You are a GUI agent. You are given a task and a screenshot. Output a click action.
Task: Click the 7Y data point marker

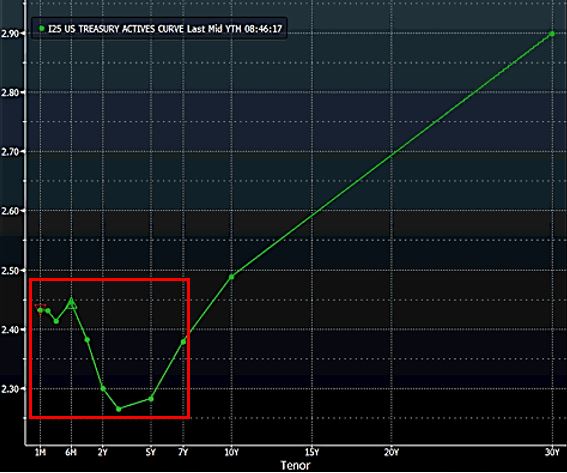(x=183, y=341)
